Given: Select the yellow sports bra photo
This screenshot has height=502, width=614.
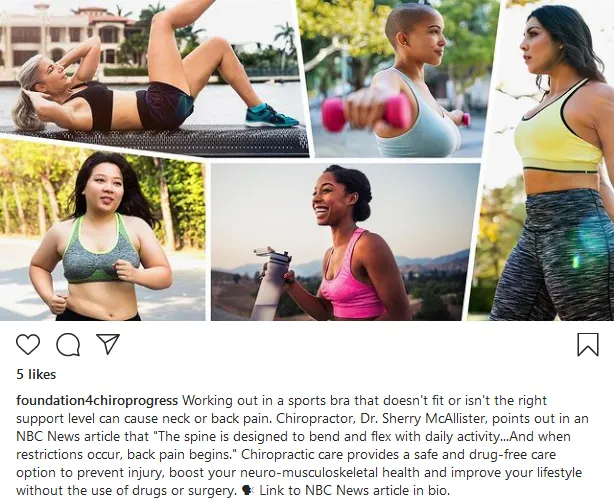Looking at the screenshot, I should tap(546, 161).
